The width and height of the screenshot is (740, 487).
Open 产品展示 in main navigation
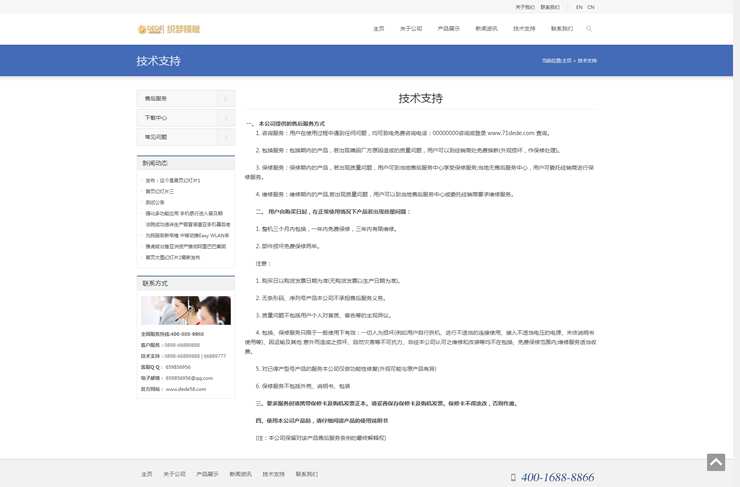pos(448,29)
